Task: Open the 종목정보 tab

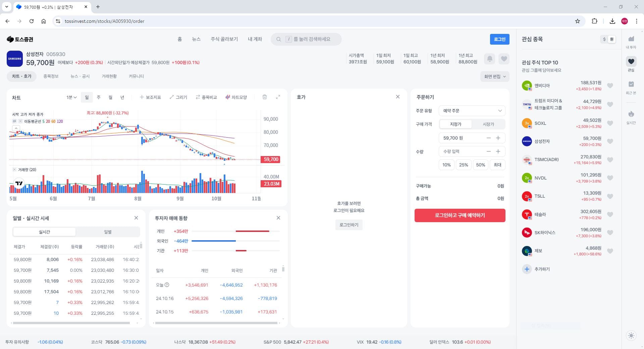Action: (x=51, y=77)
